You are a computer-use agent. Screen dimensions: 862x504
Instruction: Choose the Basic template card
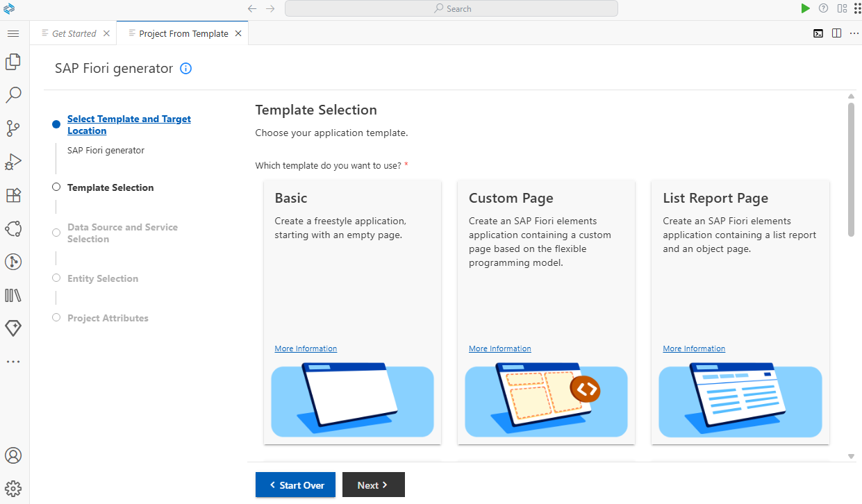tap(353, 312)
